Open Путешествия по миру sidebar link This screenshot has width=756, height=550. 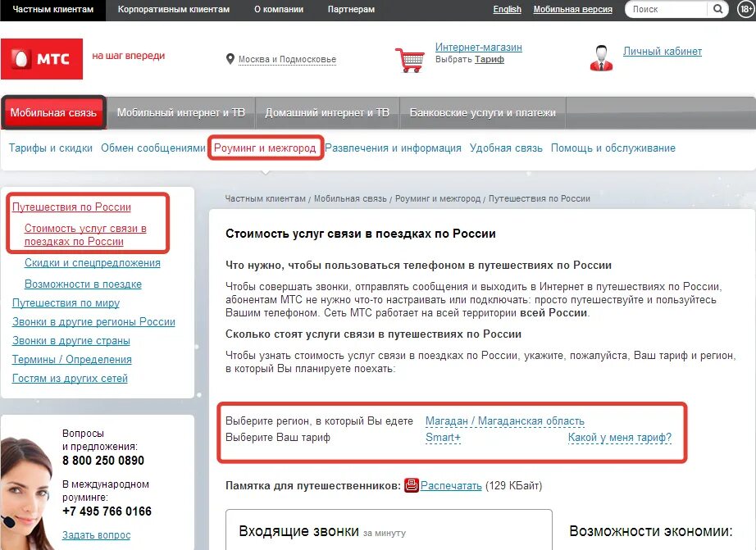[x=66, y=302]
